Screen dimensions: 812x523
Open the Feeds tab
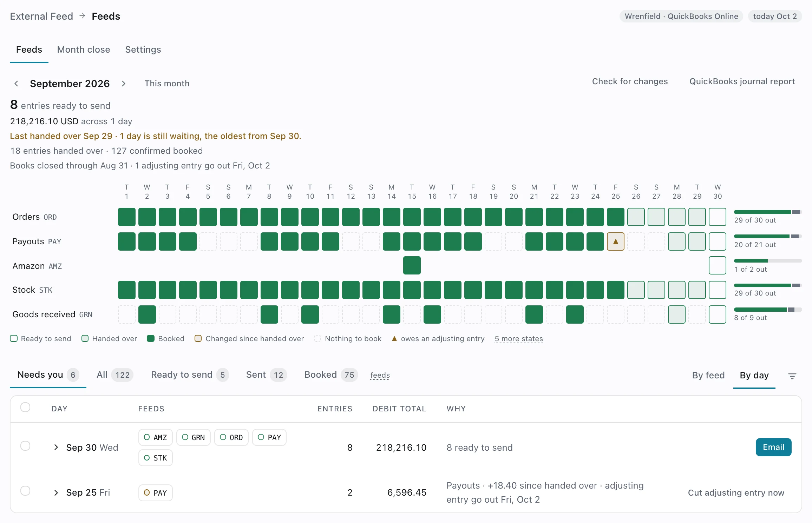coord(29,50)
